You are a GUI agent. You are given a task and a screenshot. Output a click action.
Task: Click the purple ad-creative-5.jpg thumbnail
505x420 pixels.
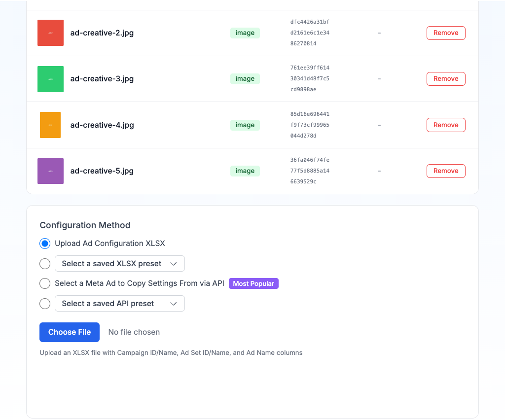coord(50,171)
